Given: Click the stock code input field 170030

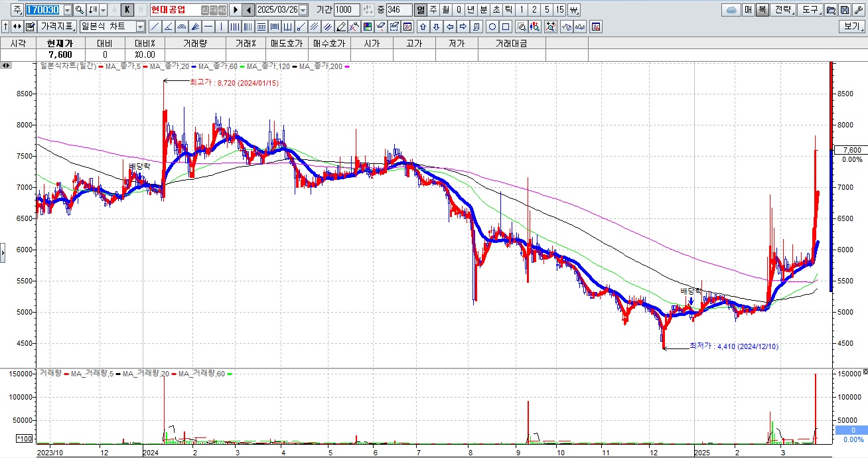Looking at the screenshot, I should pyautogui.click(x=43, y=10).
